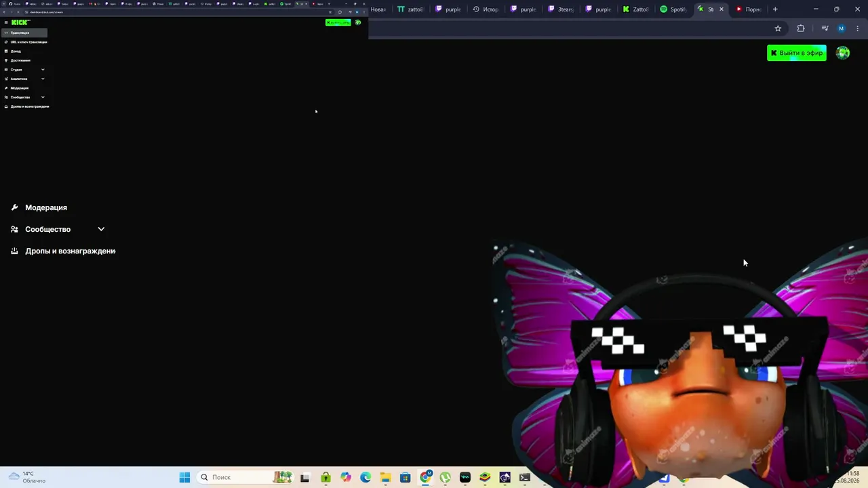The height and width of the screenshot is (488, 868).
Task: Open Microsoft Edge from the taskbar
Action: [x=366, y=477]
